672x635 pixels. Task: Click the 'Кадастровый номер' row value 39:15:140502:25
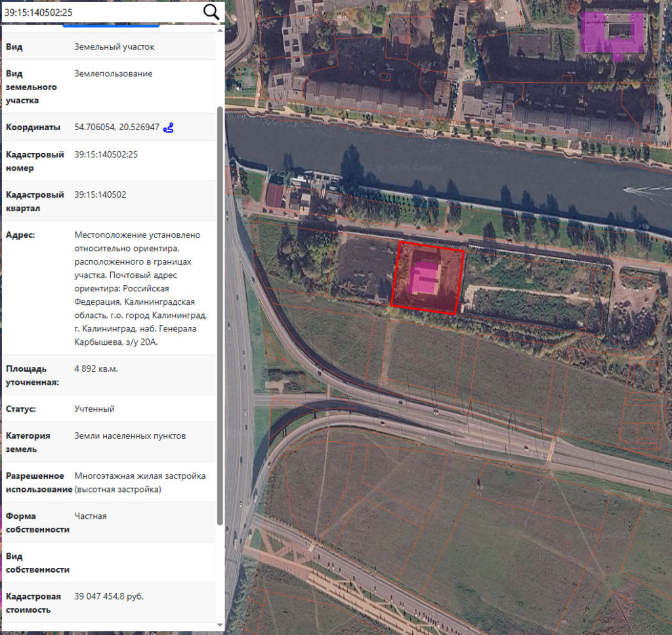tap(106, 154)
